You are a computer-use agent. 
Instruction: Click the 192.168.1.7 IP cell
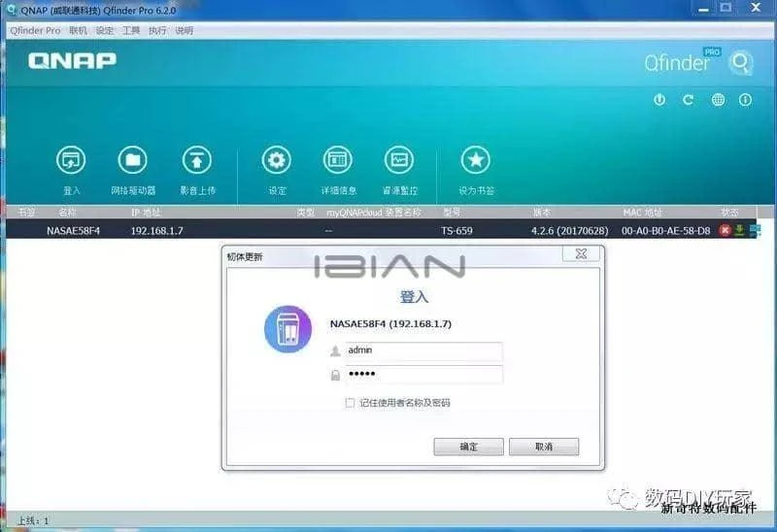(157, 231)
